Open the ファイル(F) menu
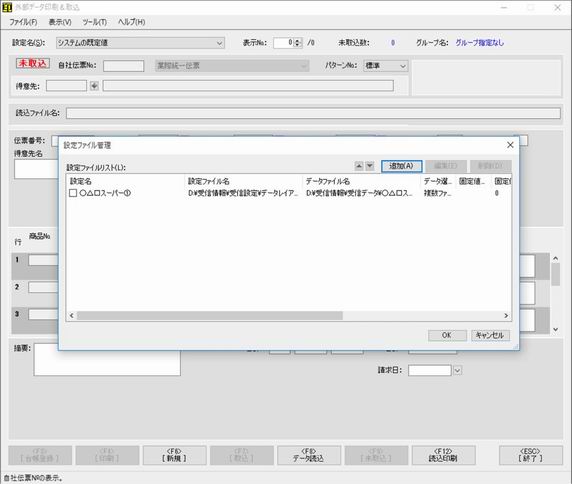This screenshot has height=484, width=572. (23, 22)
